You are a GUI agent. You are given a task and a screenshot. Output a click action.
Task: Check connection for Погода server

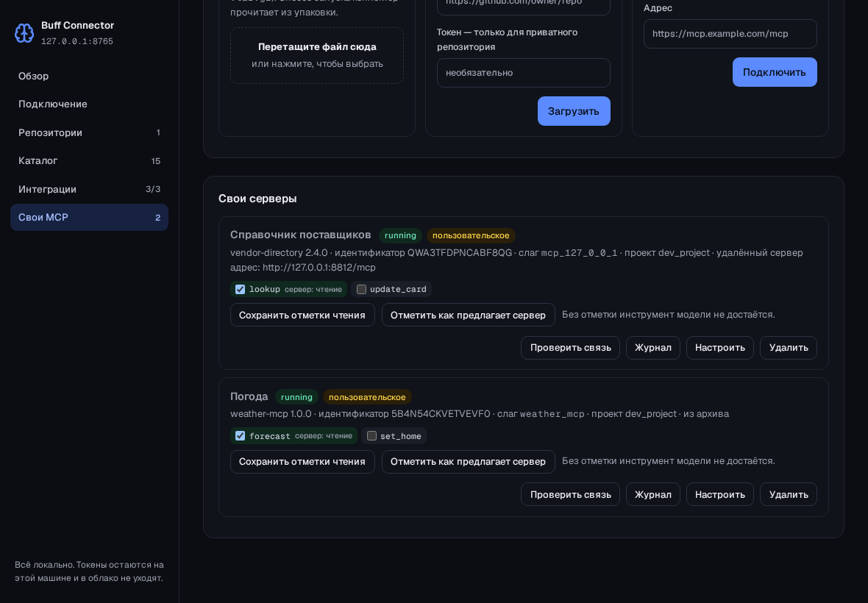(x=570, y=495)
